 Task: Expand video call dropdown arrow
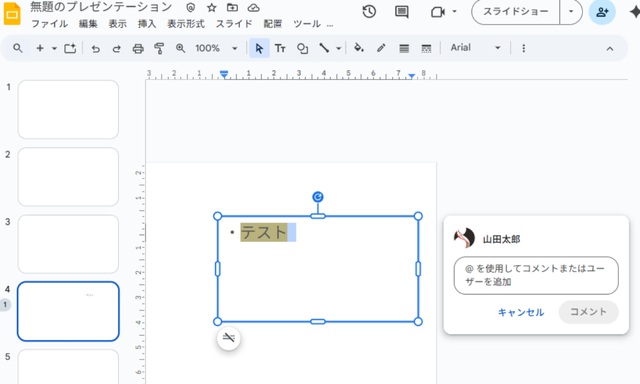[454, 12]
